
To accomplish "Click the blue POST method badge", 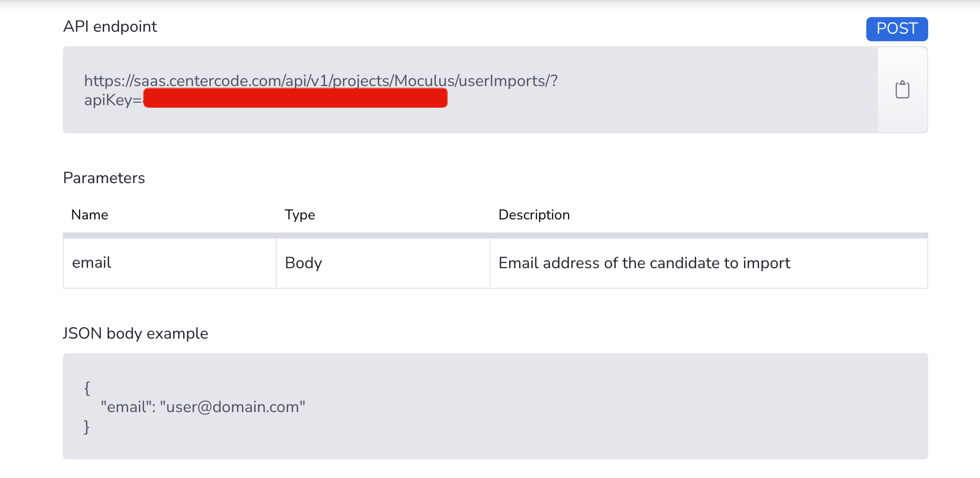I will [x=897, y=29].
